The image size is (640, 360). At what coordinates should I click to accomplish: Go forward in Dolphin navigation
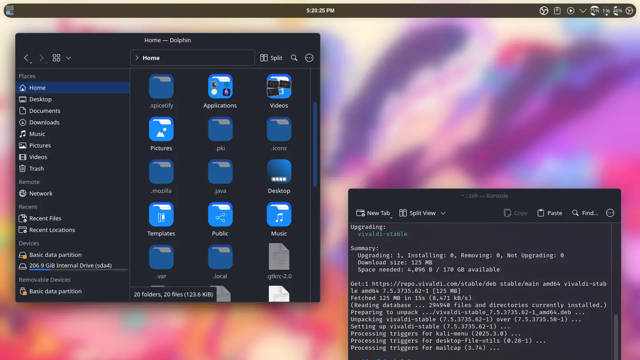point(41,58)
